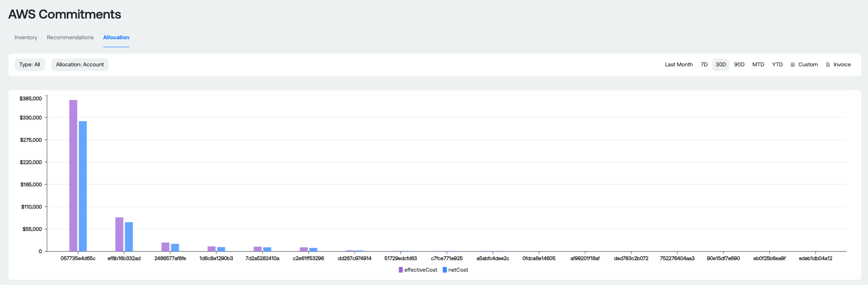This screenshot has width=868, height=285.
Task: Click the axis label a5abfc4dee2c
Action: click(x=493, y=258)
